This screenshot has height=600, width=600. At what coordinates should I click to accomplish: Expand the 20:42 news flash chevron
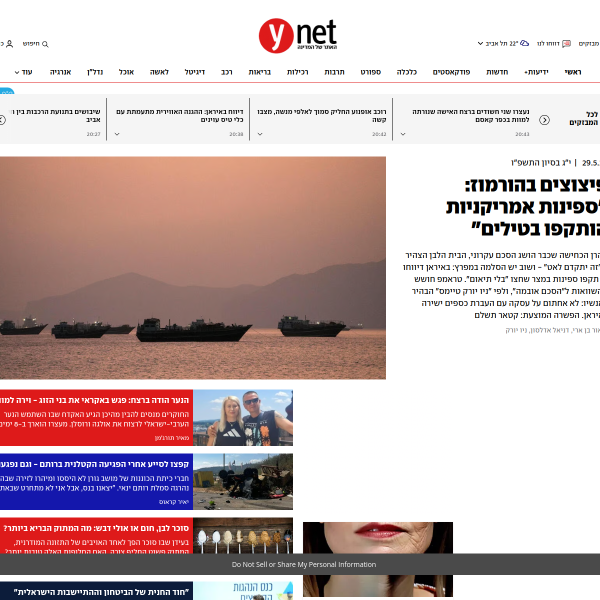(260, 134)
